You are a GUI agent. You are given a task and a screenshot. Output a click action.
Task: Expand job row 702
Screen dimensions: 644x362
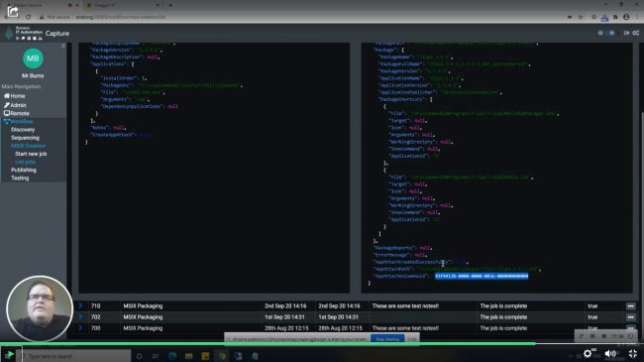pos(80,316)
